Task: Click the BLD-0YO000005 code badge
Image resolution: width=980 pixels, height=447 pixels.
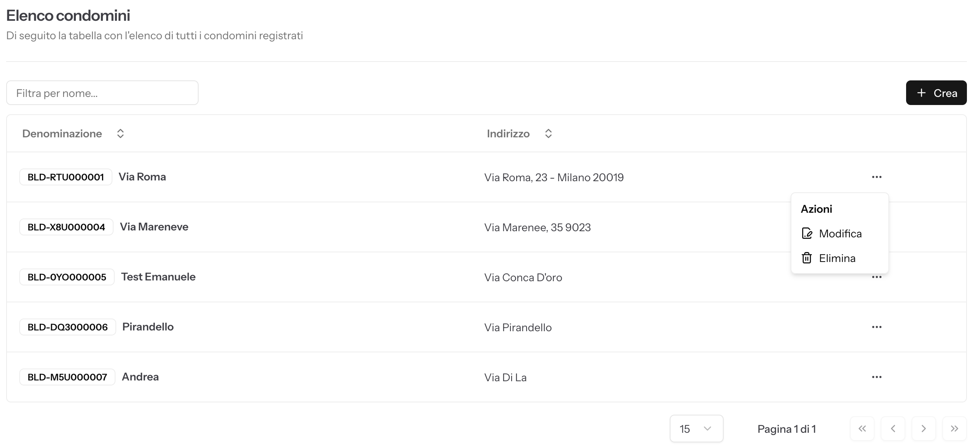Action: point(67,277)
